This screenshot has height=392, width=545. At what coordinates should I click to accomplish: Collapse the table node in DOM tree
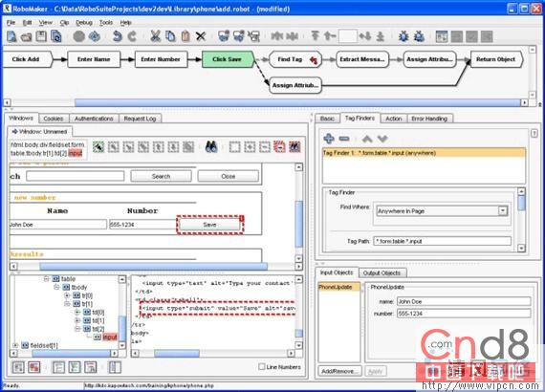(x=47, y=279)
